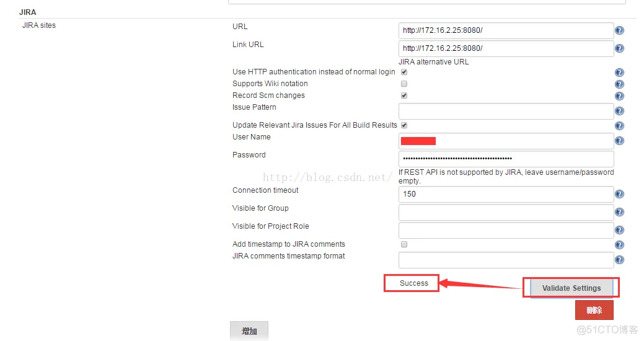
Task: Open help for the User Name field
Action: (619, 141)
